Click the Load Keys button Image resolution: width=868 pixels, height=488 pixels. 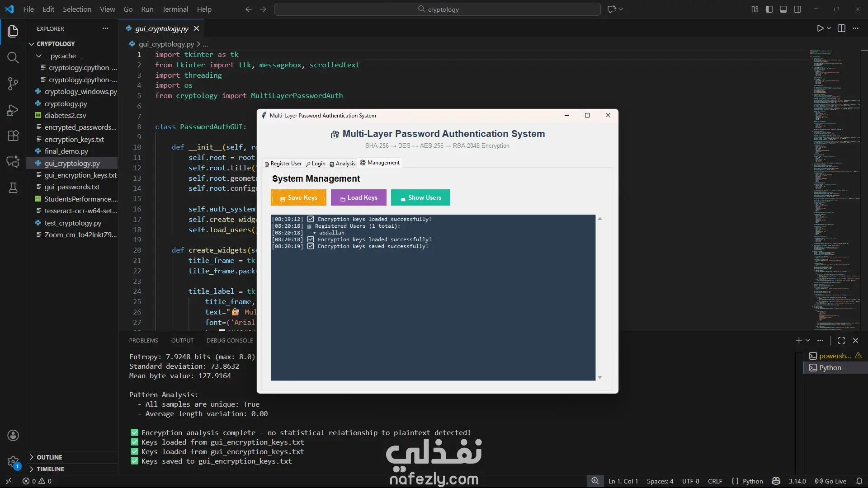click(359, 197)
